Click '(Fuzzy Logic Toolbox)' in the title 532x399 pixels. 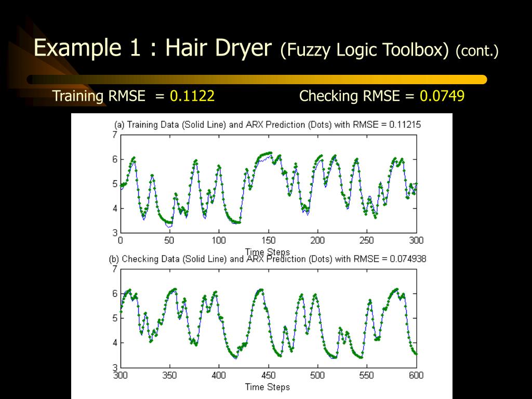[365, 50]
